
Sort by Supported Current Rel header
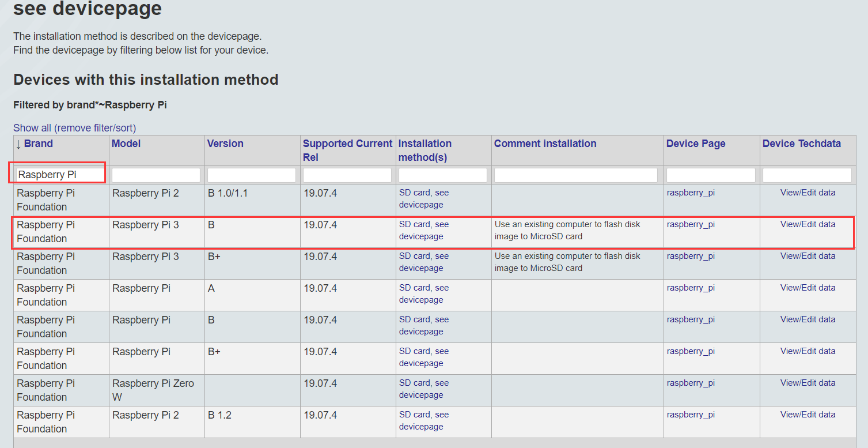[347, 150]
